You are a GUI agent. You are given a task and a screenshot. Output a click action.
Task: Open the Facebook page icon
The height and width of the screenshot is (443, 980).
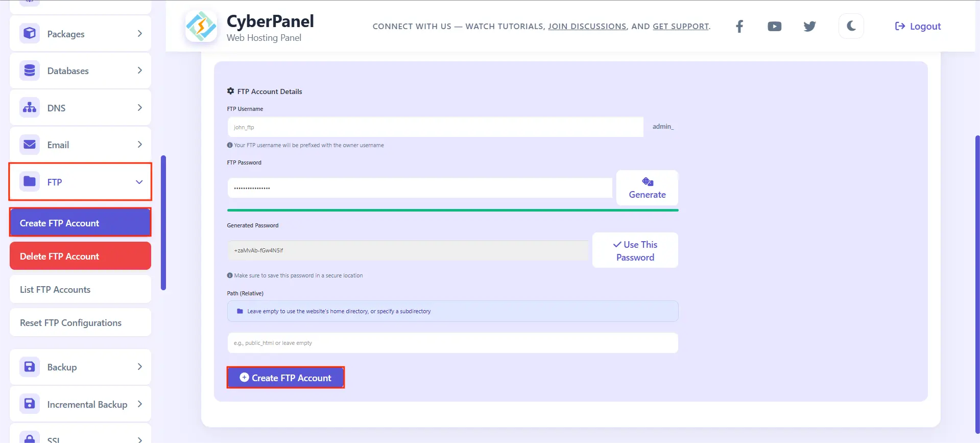point(739,27)
